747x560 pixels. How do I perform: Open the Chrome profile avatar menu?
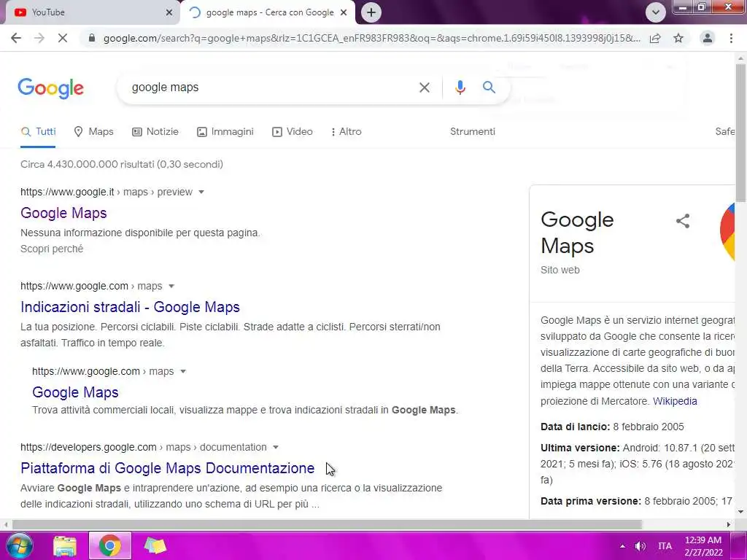click(708, 38)
